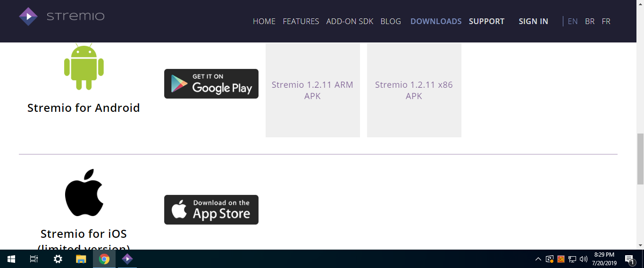Switch site language to EN
This screenshot has width=644, height=268.
(x=573, y=21)
